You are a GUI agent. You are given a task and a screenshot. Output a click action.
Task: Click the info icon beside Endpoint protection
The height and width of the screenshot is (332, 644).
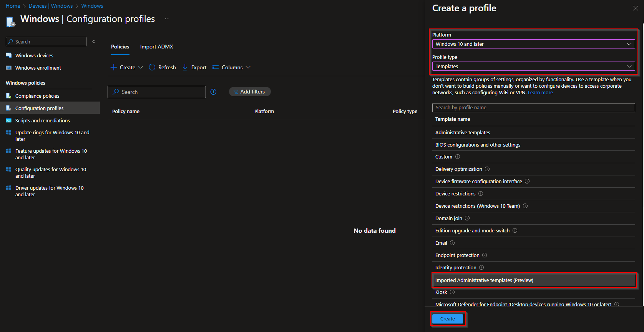tap(485, 255)
